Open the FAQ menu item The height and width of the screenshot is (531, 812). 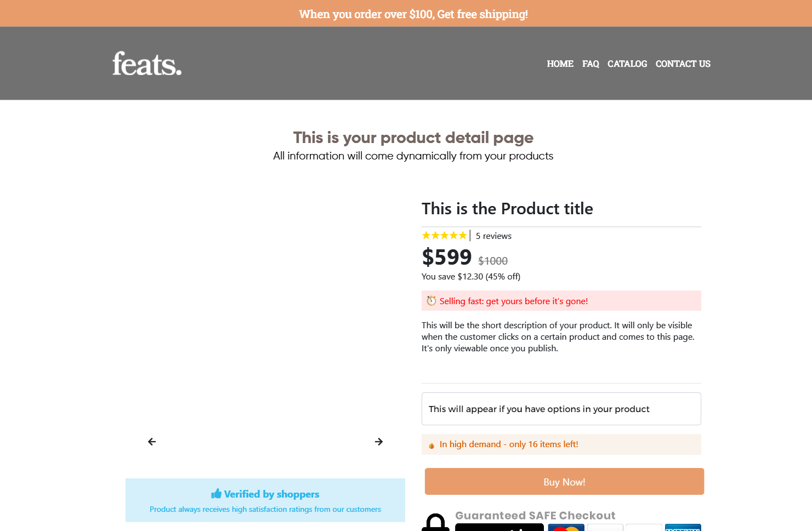[590, 64]
